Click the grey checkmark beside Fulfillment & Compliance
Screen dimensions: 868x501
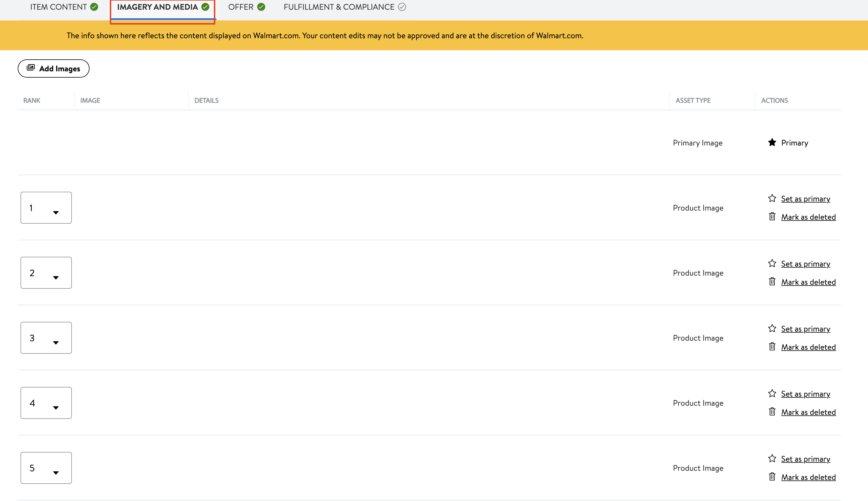pyautogui.click(x=402, y=7)
